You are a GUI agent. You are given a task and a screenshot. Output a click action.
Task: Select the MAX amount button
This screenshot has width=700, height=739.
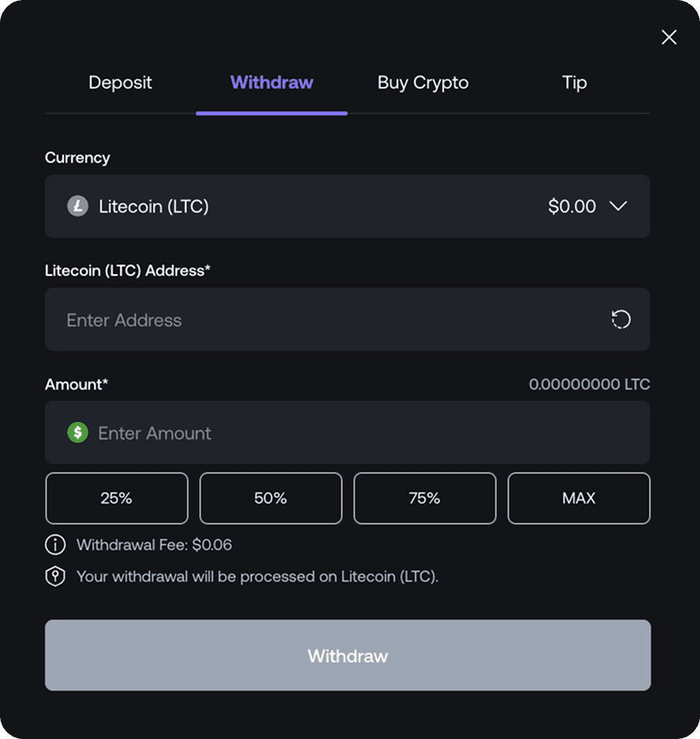(x=578, y=498)
